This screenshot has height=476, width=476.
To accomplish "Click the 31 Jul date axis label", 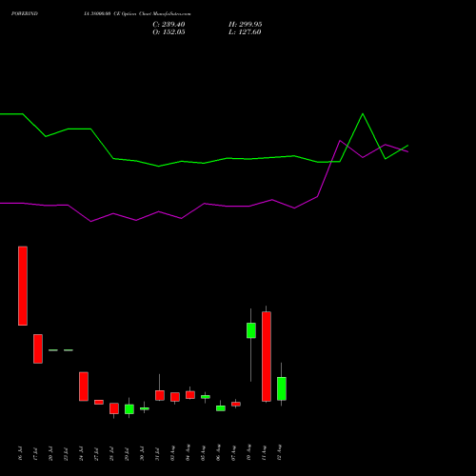I will tap(158, 453).
